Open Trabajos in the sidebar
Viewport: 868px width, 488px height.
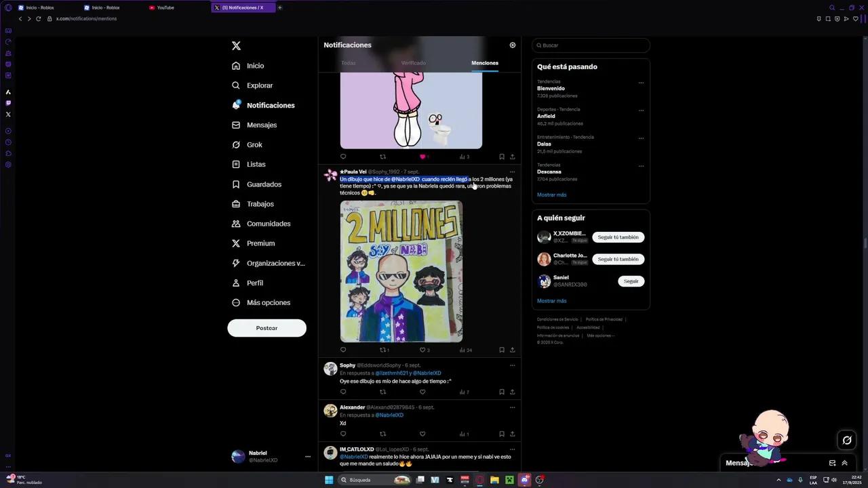pyautogui.click(x=252, y=204)
